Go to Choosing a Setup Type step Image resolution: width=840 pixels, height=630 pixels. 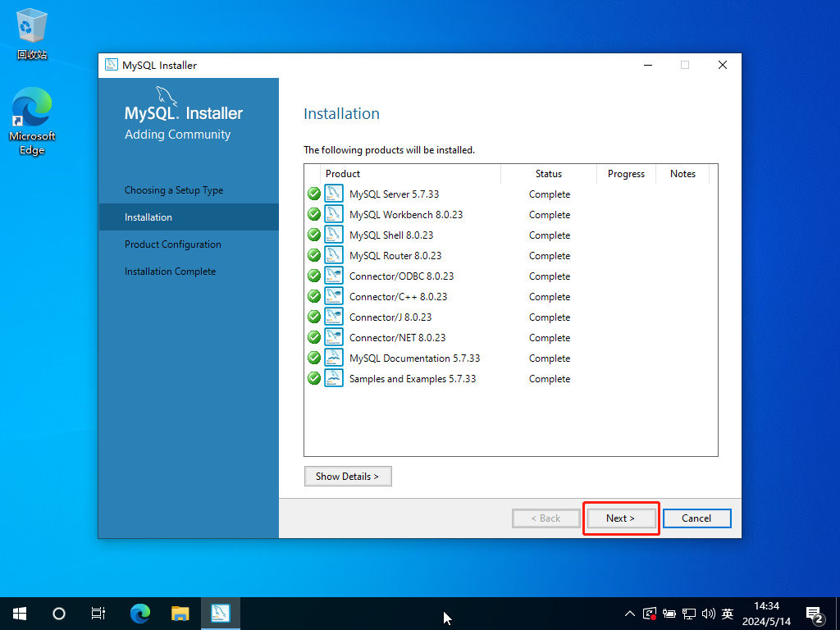174,190
